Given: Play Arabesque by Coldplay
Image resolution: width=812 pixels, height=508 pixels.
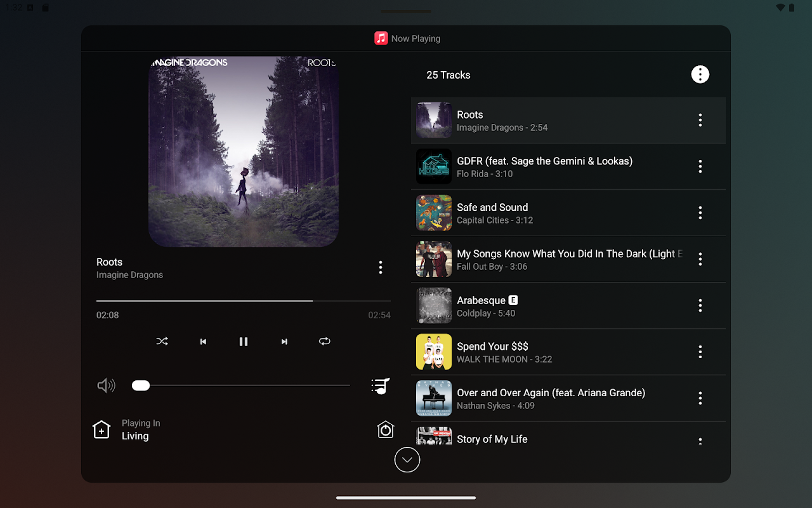Looking at the screenshot, I should tap(481, 300).
